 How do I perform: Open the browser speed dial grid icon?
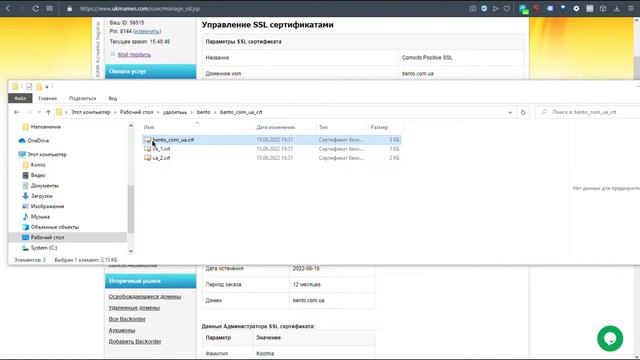[49, 8]
